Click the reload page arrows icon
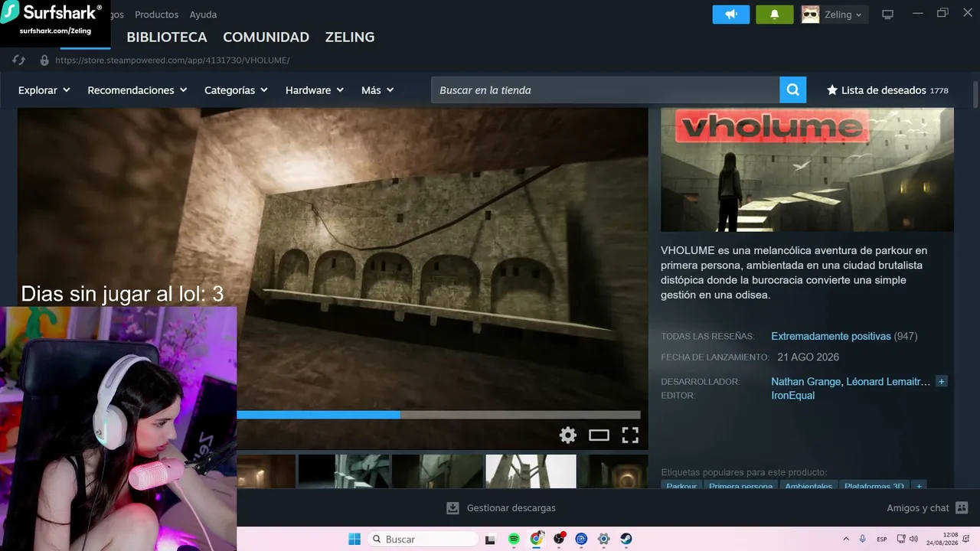 tap(19, 60)
